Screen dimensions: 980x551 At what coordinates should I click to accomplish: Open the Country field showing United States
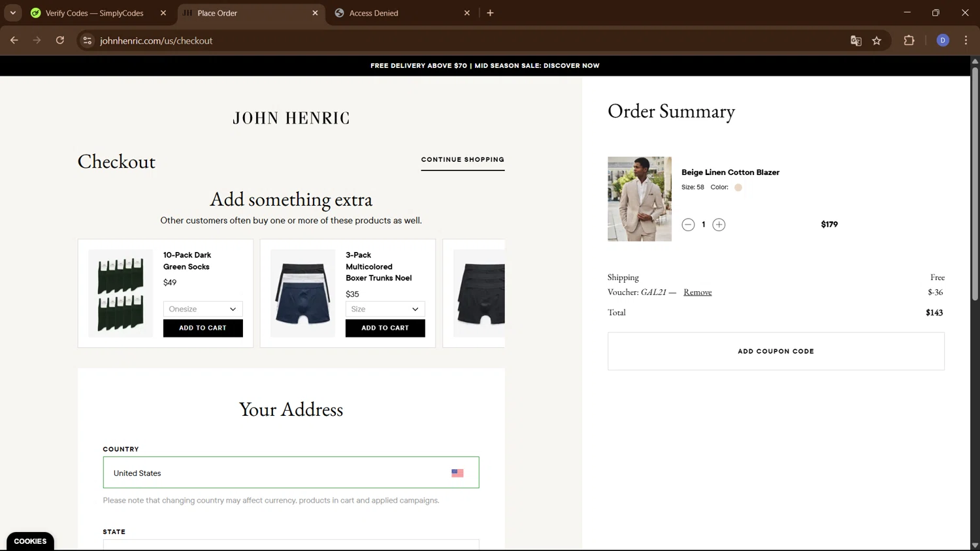pyautogui.click(x=291, y=473)
